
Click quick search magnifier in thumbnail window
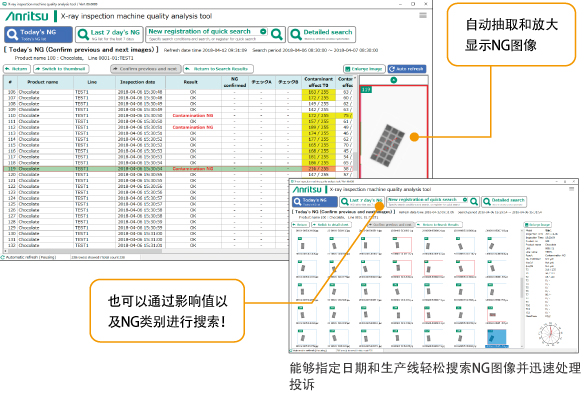click(x=474, y=202)
